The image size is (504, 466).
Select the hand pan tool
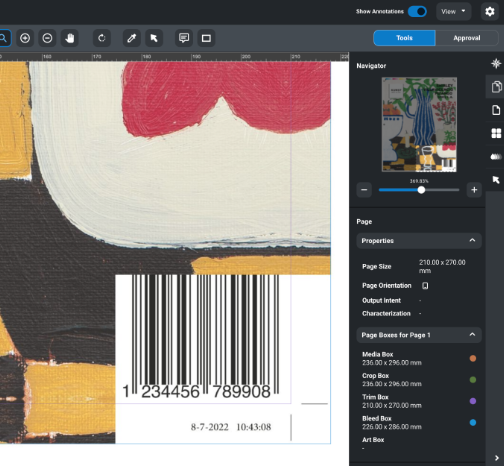[x=70, y=38]
